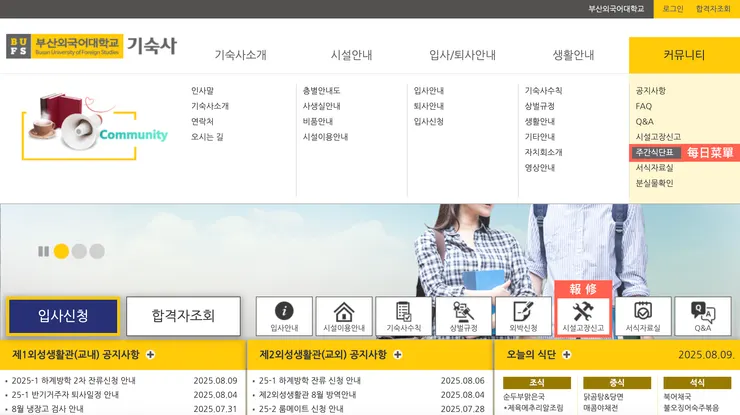Open the 시설이용안내 house icon shortcut

tap(344, 316)
